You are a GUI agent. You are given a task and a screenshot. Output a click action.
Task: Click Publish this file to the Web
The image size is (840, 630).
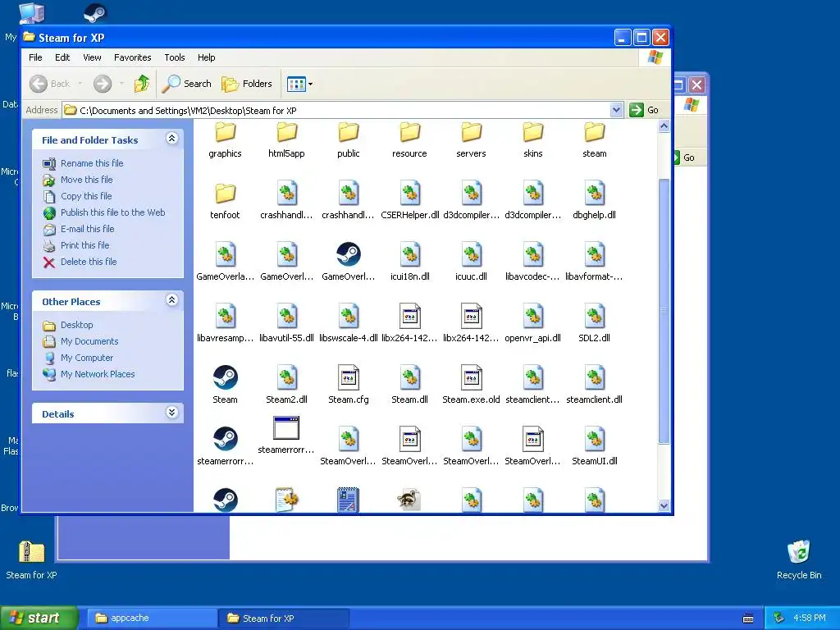click(x=112, y=212)
